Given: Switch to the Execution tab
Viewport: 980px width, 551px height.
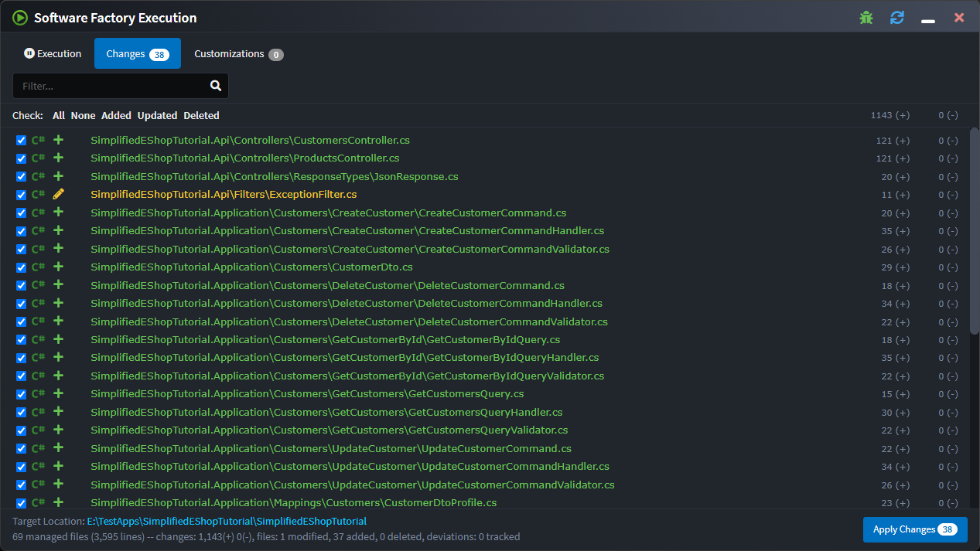Looking at the screenshot, I should coord(53,53).
